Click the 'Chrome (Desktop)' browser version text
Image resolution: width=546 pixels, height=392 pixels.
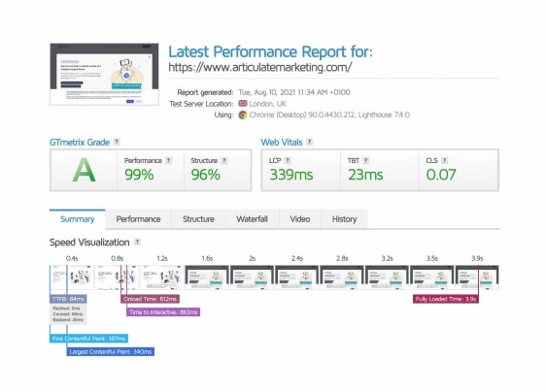coord(278,114)
